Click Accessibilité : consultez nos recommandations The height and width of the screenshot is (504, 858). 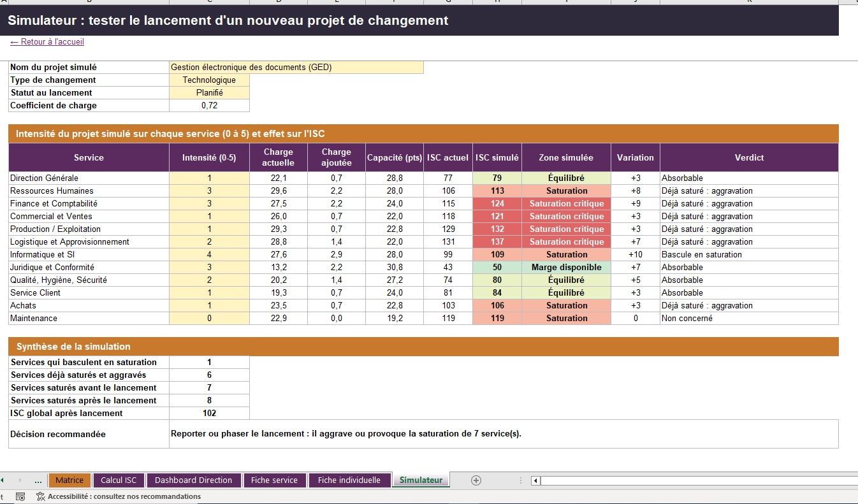[x=124, y=496]
